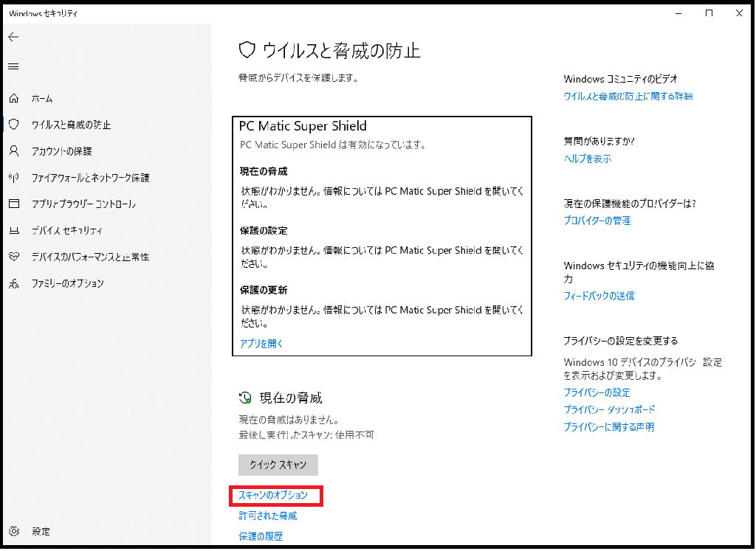The image size is (756, 551).
Task: Open プロバイダーの管理 link
Action: pyautogui.click(x=597, y=220)
